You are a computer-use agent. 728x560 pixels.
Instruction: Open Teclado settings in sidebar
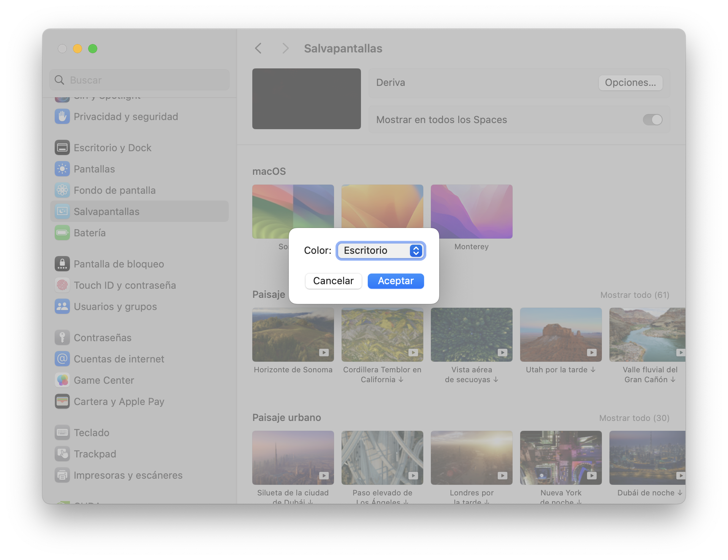tap(92, 433)
